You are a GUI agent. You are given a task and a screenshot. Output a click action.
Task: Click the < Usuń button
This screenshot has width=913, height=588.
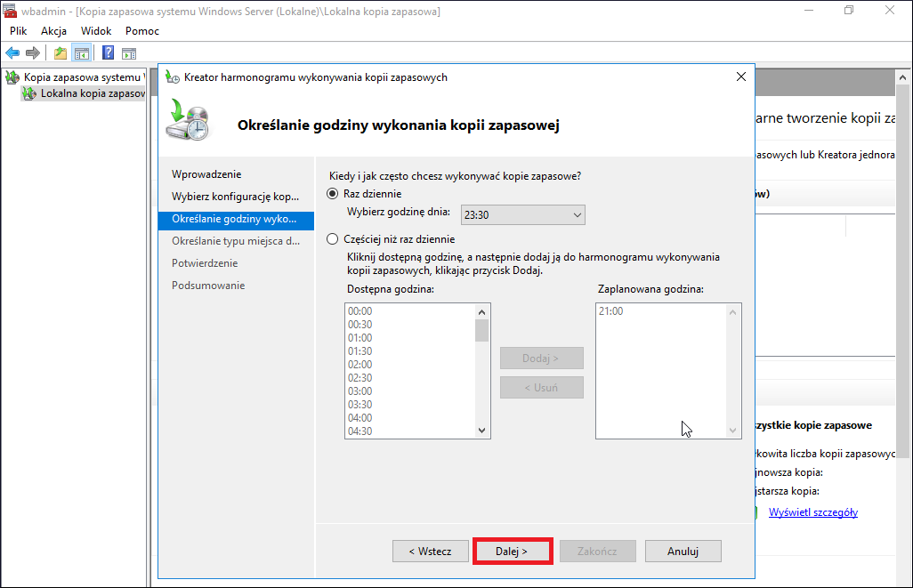[x=542, y=387]
